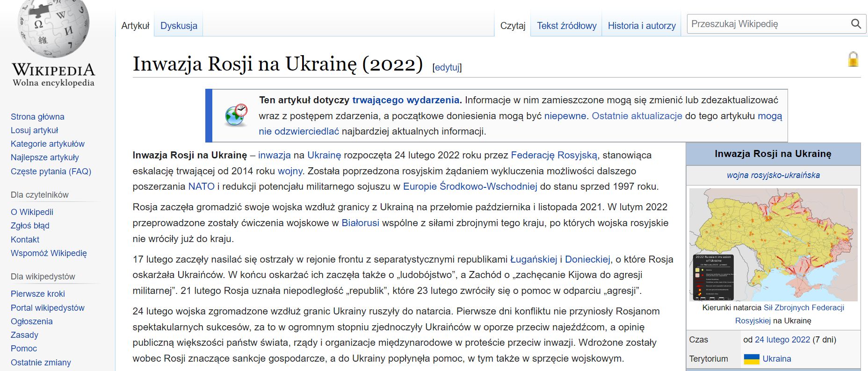Open Ogłoszenia in the sidebar
The image size is (868, 371).
[32, 321]
